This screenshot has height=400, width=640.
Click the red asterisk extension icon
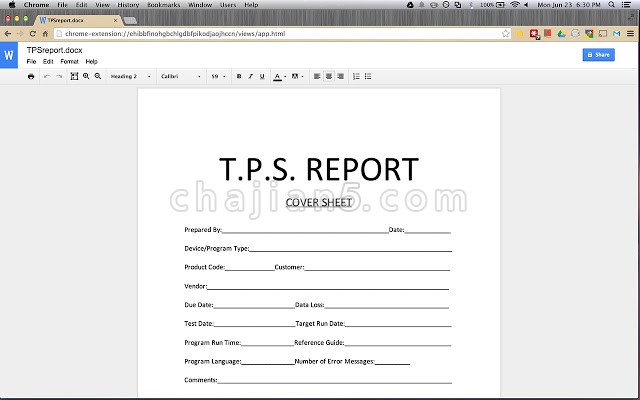[534, 34]
